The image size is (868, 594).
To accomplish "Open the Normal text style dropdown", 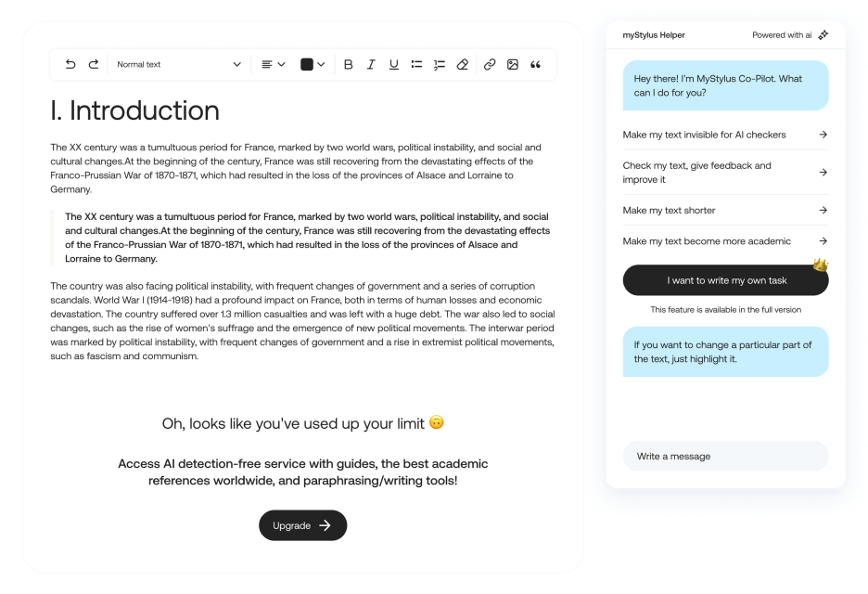I will [x=179, y=64].
